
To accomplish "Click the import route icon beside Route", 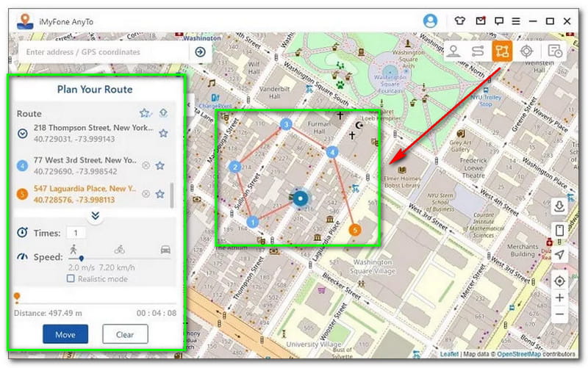I will tap(163, 113).
